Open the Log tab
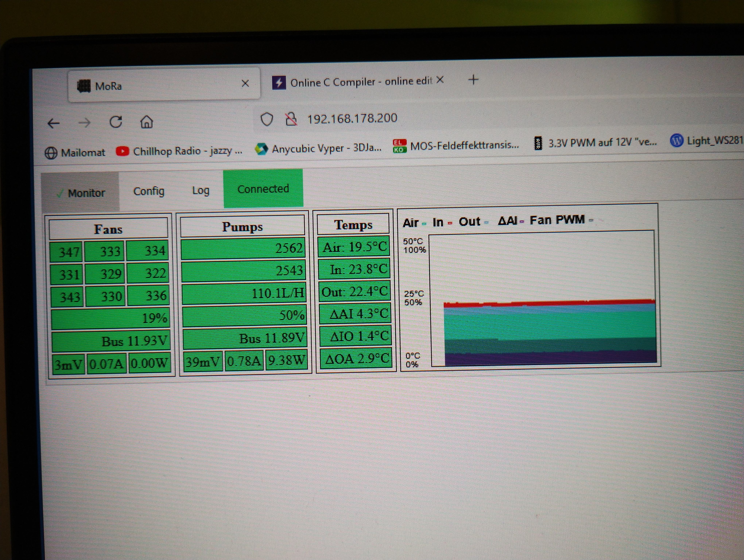The height and width of the screenshot is (560, 744). pos(200,191)
